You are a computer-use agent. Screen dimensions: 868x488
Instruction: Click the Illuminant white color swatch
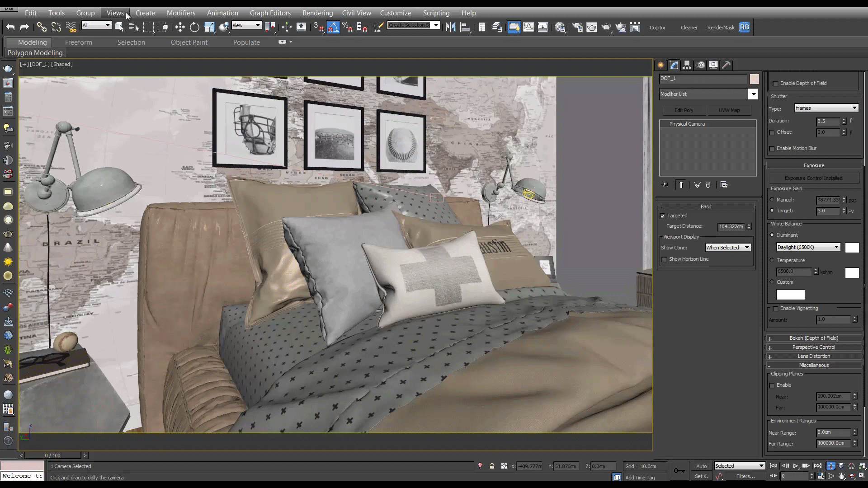(852, 248)
